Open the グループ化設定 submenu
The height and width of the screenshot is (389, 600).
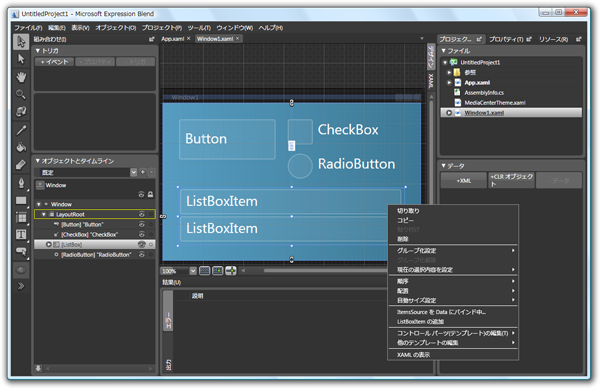[453, 251]
